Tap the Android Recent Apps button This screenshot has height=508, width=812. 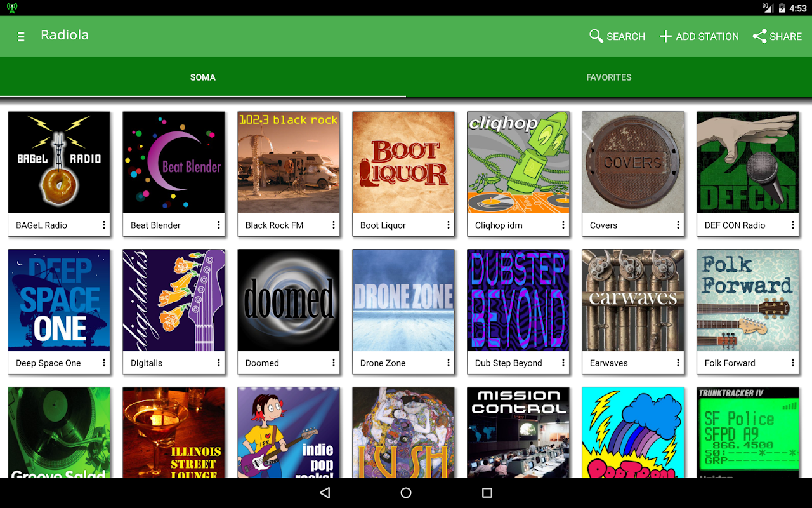[487, 493]
